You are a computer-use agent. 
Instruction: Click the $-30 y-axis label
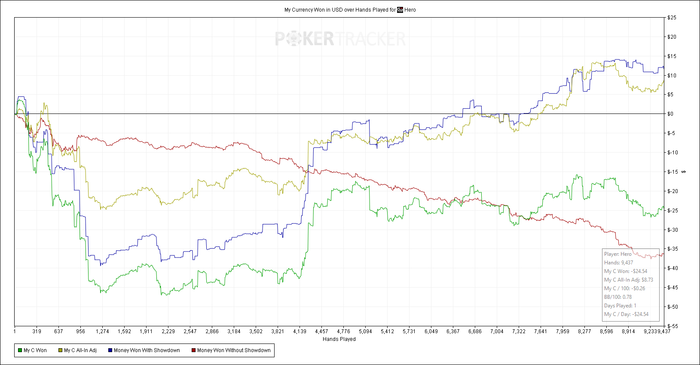click(x=672, y=229)
